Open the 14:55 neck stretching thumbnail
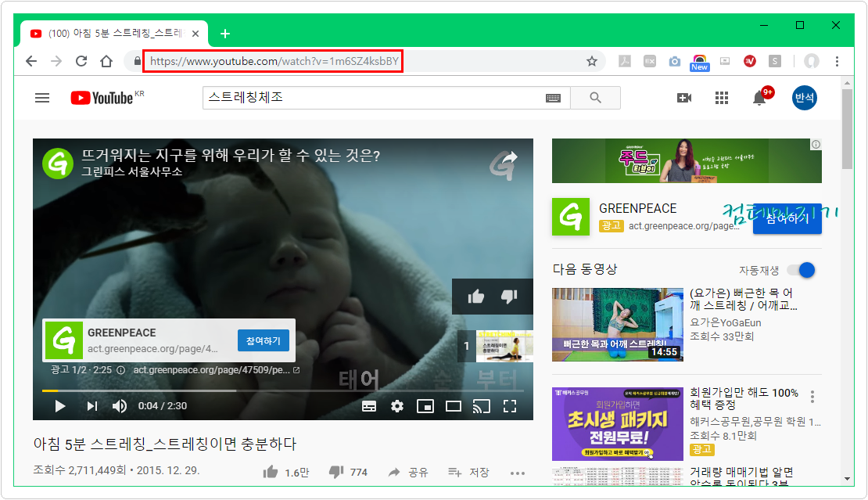This screenshot has height=500, width=868. [x=617, y=325]
